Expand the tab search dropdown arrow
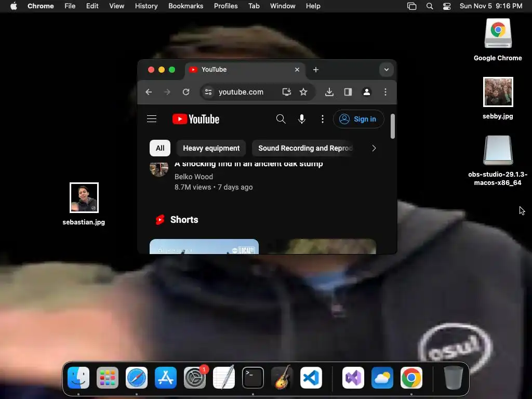Viewport: 532px width, 399px height. [387, 70]
